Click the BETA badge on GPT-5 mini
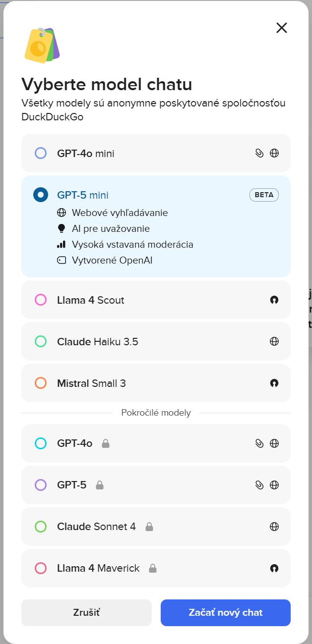Image resolution: width=312 pixels, height=644 pixels. click(x=264, y=195)
